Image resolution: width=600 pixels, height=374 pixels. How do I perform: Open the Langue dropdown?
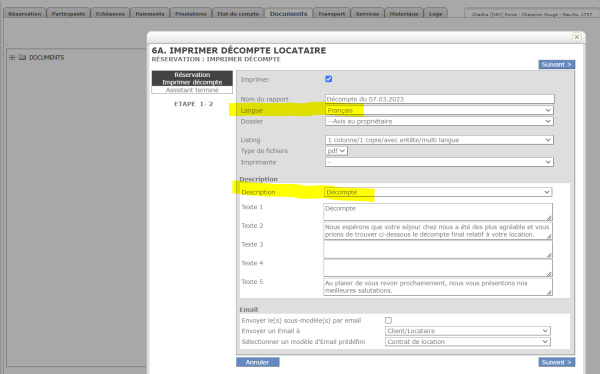coord(439,110)
